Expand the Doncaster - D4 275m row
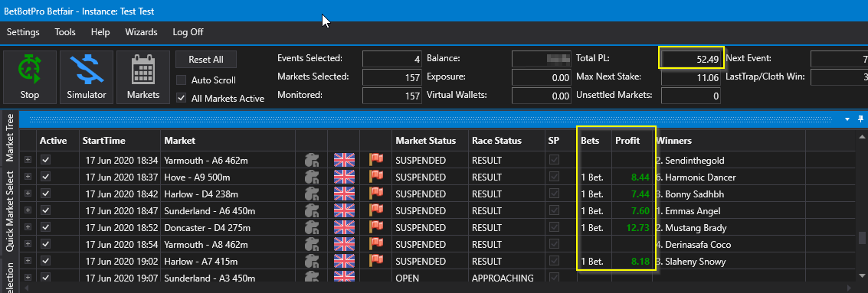Screen dimensions: 868x293 [28, 228]
